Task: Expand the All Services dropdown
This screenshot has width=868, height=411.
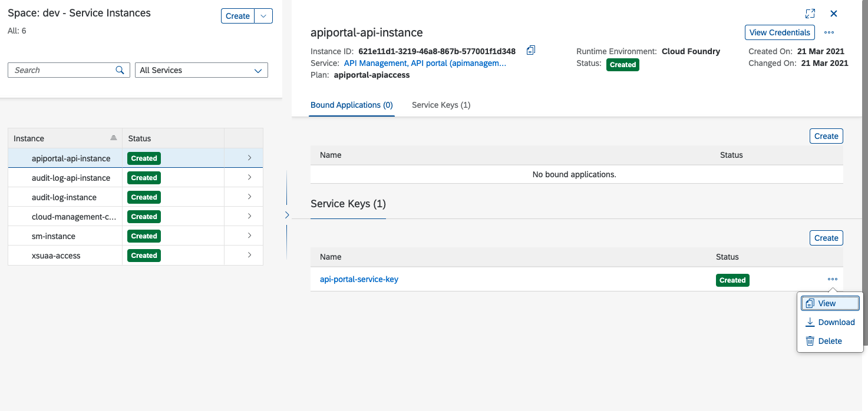Action: (258, 71)
